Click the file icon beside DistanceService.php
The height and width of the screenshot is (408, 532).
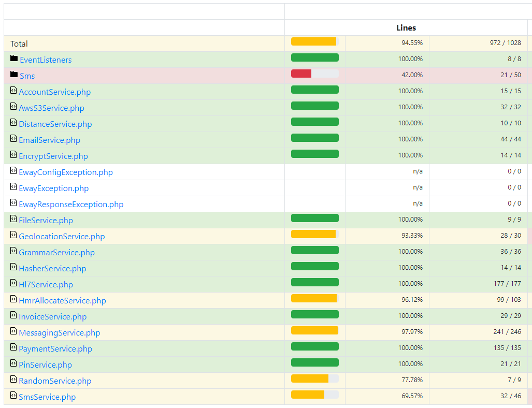pyautogui.click(x=13, y=122)
